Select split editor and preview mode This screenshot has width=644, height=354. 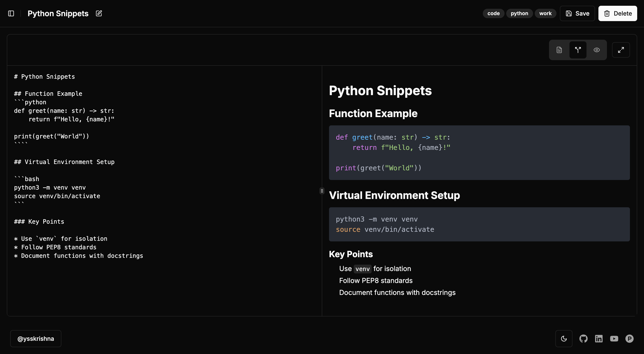click(578, 50)
